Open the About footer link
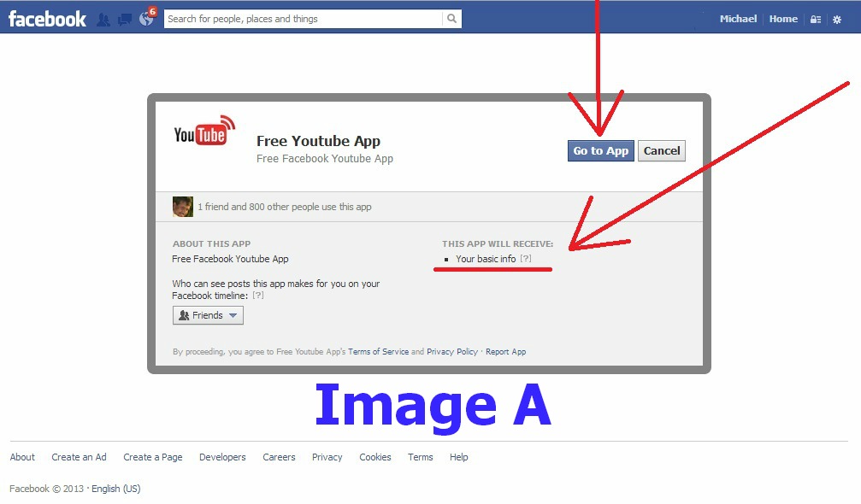Screen dimensions: 861x504 [x=22, y=457]
